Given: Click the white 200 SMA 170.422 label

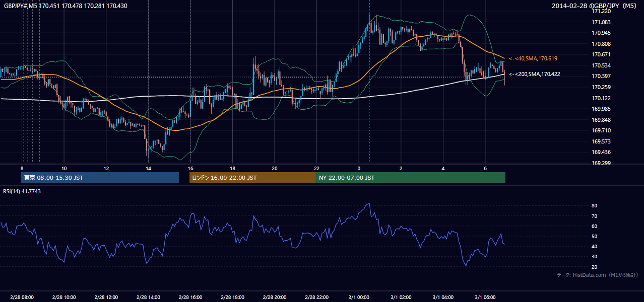Looking at the screenshot, I should (534, 74).
